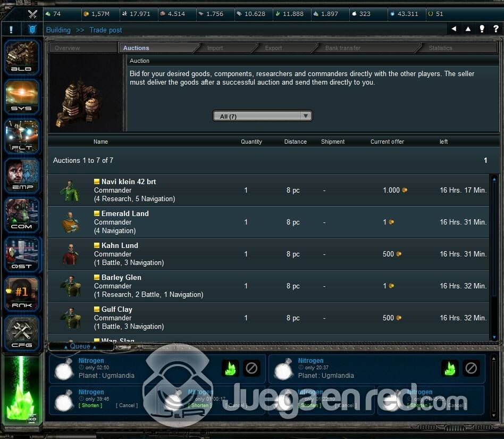Switch to the Bank transfer tab
This screenshot has width=504, height=439.
point(342,48)
